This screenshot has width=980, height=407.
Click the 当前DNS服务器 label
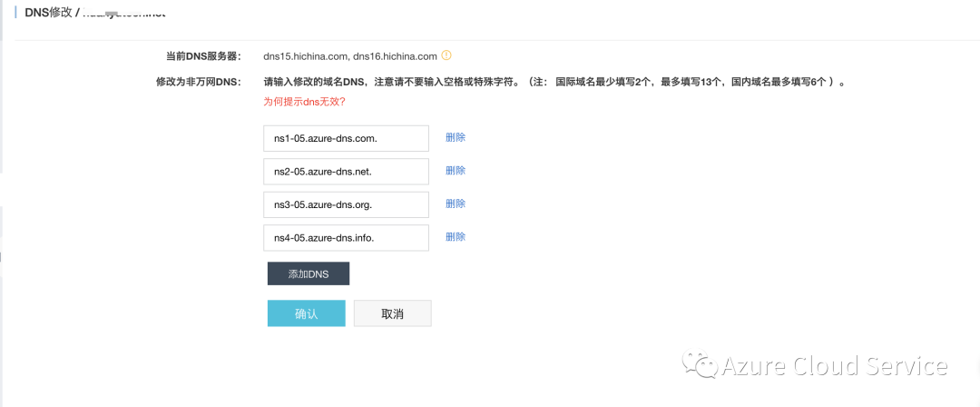(202, 56)
